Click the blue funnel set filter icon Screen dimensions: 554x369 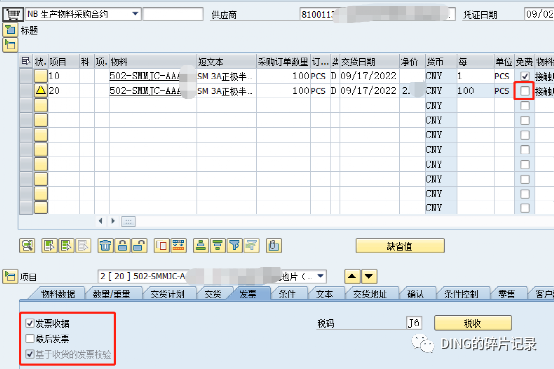[235, 246]
